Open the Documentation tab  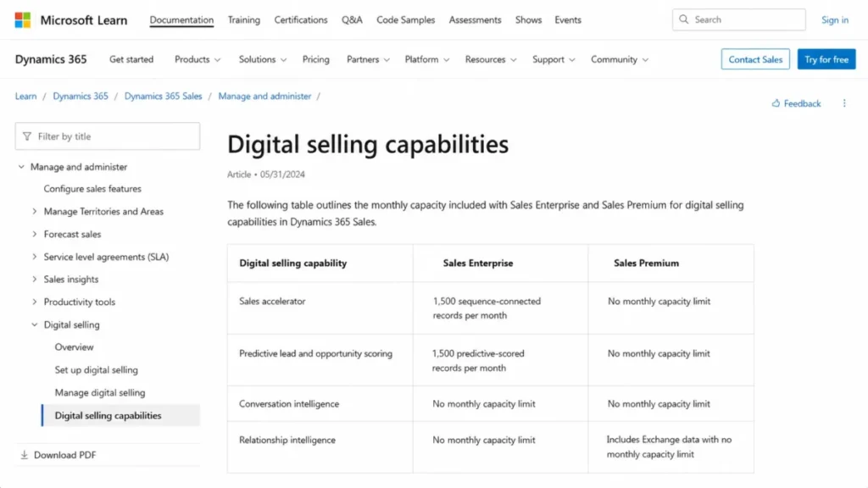click(x=181, y=20)
